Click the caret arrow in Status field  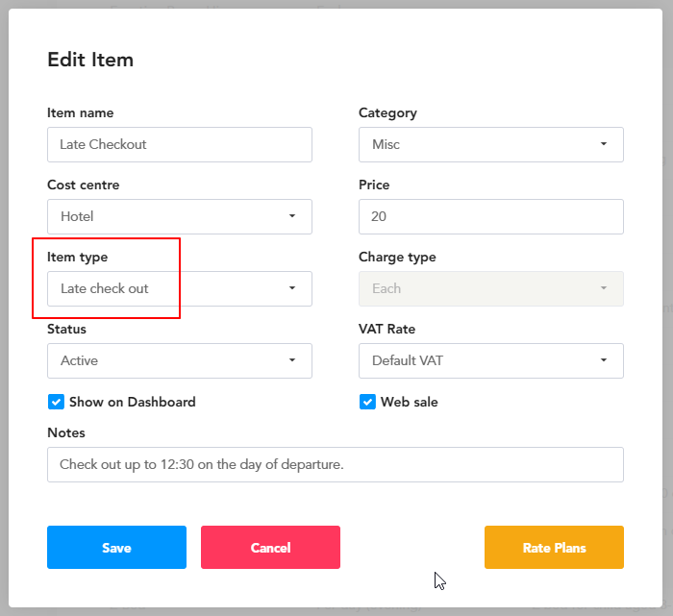point(291,360)
